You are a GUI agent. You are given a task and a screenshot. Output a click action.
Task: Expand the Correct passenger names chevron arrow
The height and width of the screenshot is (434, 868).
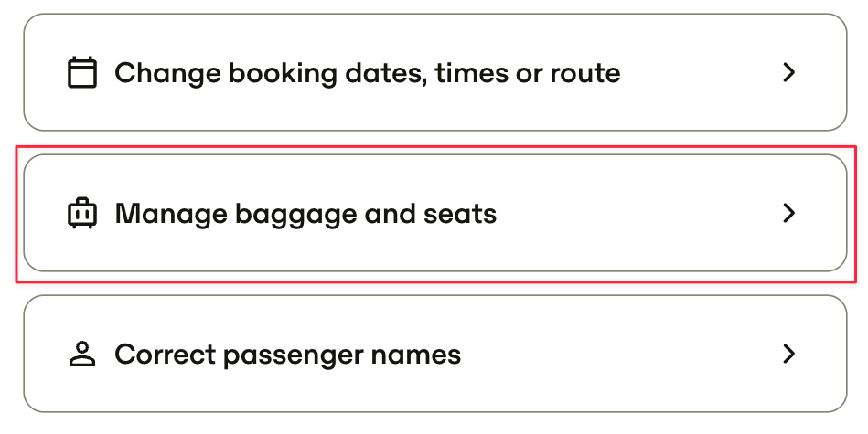pos(788,354)
